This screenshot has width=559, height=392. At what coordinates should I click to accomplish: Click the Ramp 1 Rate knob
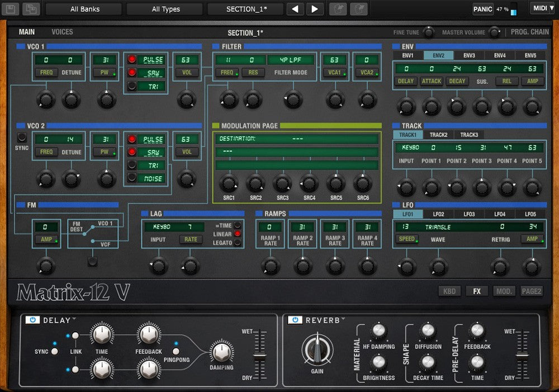click(x=270, y=266)
